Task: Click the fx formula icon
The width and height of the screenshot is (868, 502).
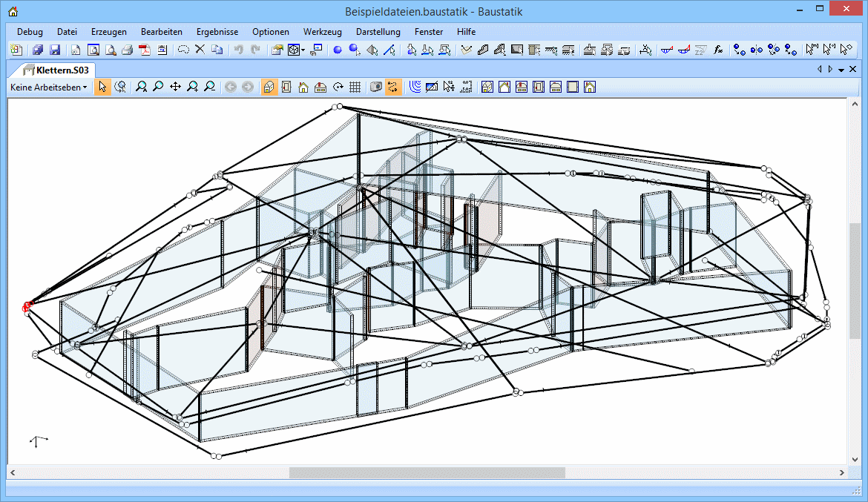Action: pos(718,50)
